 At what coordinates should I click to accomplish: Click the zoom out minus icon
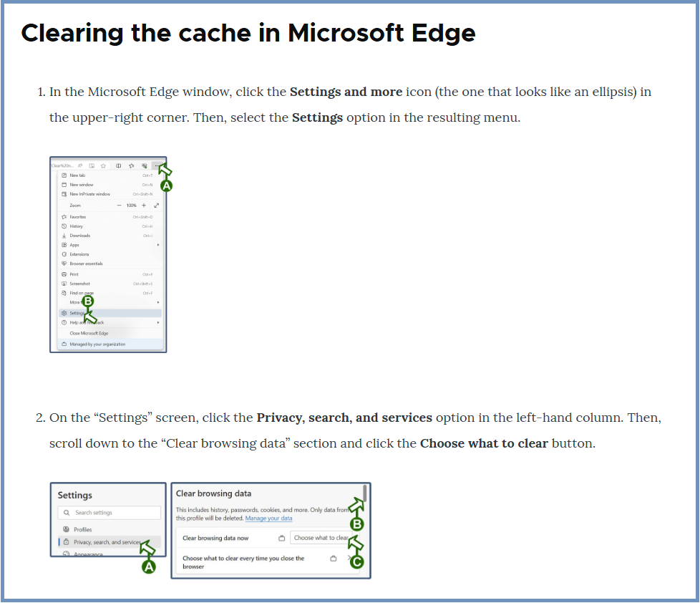tap(120, 206)
